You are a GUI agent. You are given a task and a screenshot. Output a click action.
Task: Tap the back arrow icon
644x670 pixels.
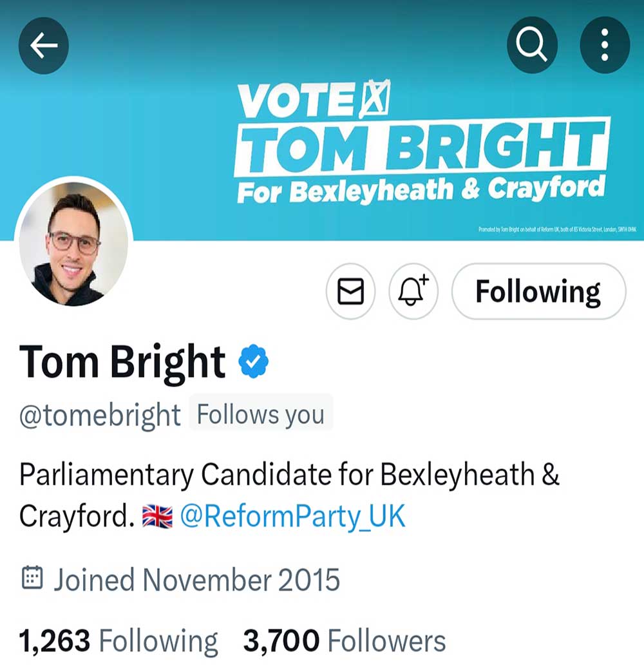point(44,45)
